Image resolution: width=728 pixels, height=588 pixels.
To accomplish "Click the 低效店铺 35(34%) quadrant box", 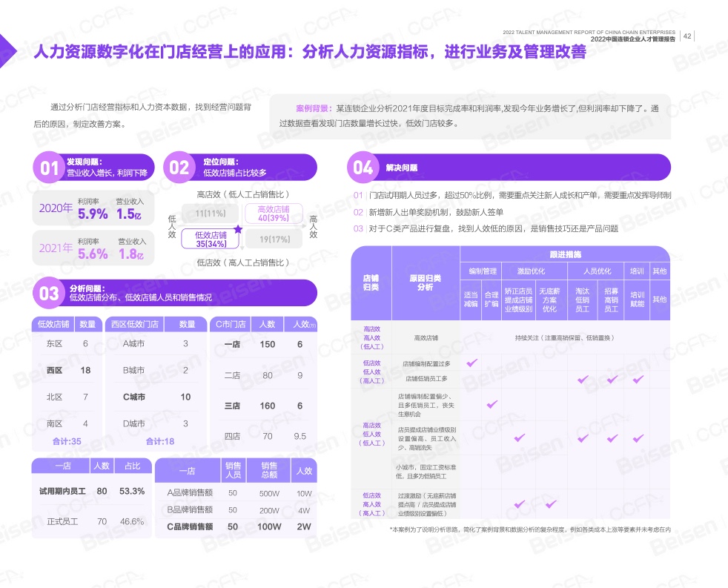I will (x=211, y=239).
